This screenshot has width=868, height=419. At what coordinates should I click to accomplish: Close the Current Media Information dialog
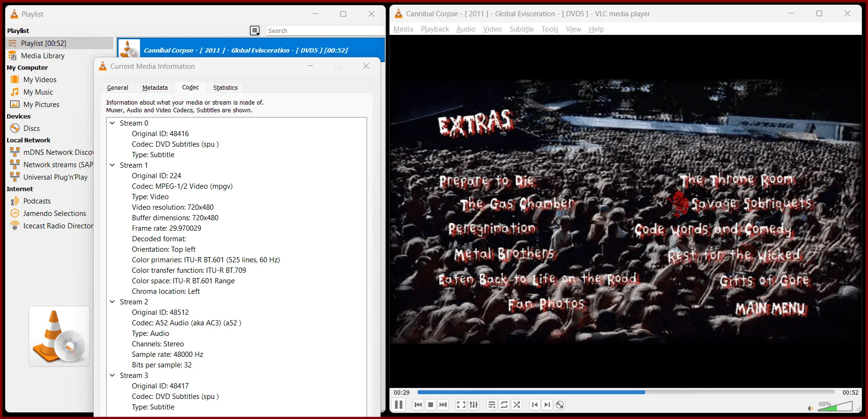coord(366,66)
